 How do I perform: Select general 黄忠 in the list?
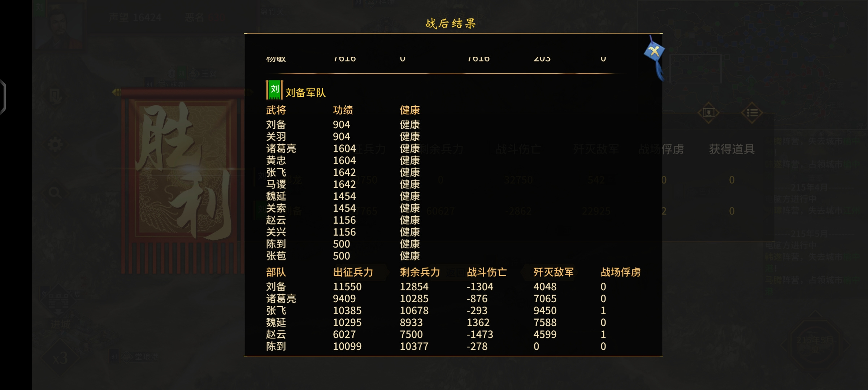276,161
